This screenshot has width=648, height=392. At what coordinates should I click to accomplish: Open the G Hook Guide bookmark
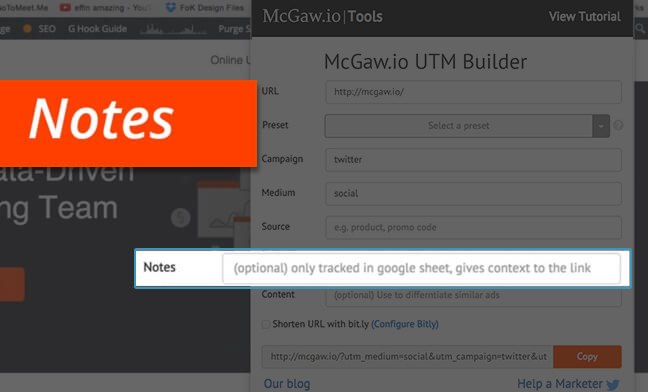98,29
